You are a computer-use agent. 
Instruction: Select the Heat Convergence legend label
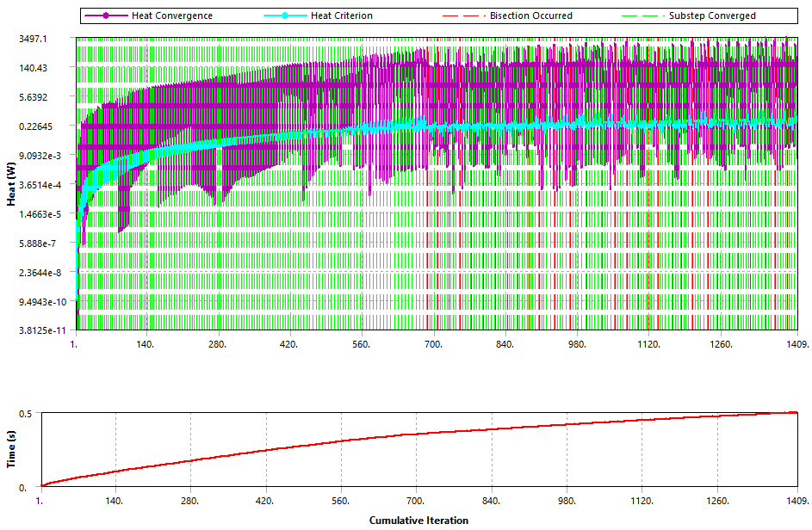point(172,15)
